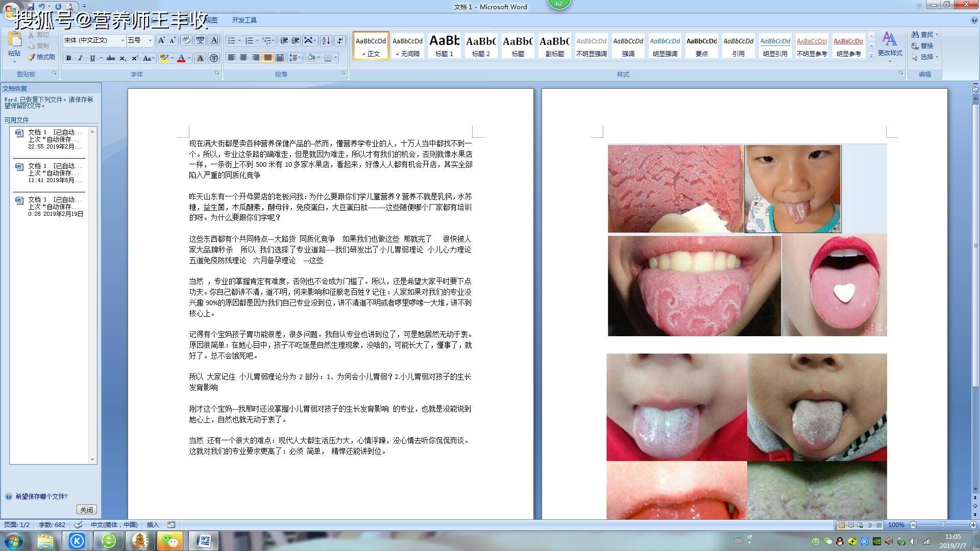Apply the yellow text highlight color
The width and height of the screenshot is (980, 551).
pos(163,58)
